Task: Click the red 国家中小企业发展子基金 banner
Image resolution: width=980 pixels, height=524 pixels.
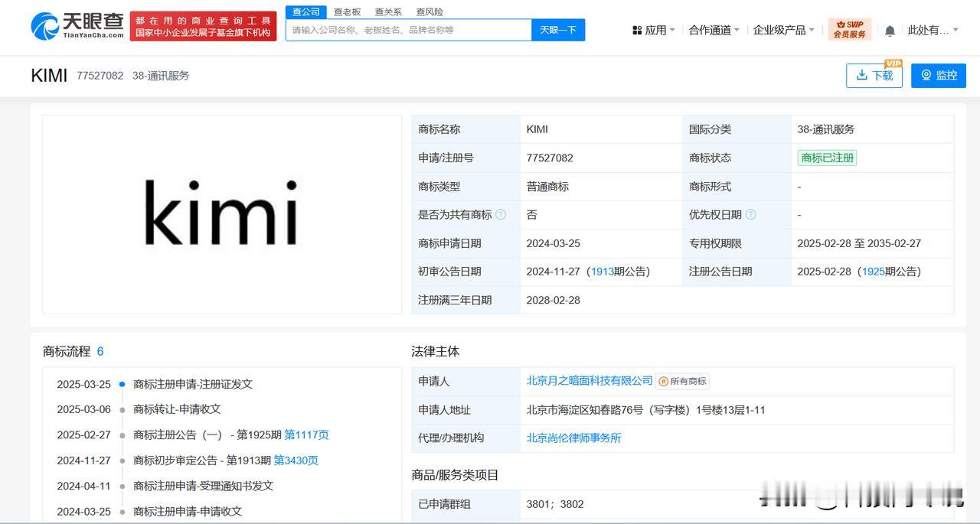Action: 203,26
